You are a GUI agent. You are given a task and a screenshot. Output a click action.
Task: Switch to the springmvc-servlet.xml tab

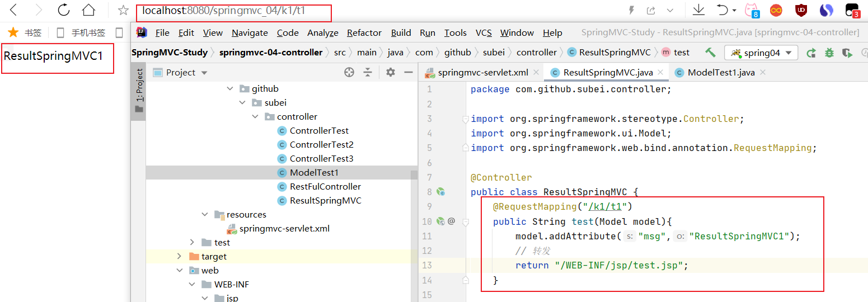coord(482,72)
